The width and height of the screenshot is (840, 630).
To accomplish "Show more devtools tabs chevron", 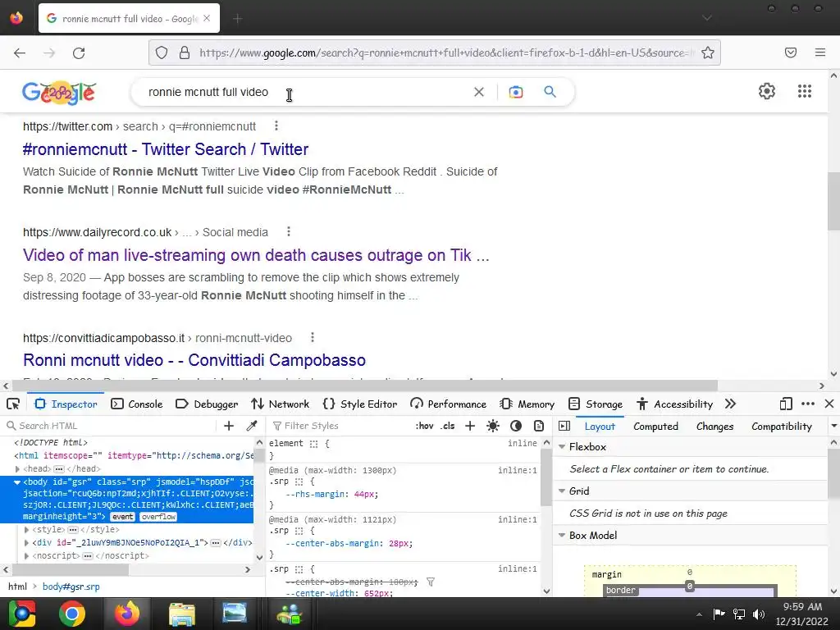I will [730, 404].
